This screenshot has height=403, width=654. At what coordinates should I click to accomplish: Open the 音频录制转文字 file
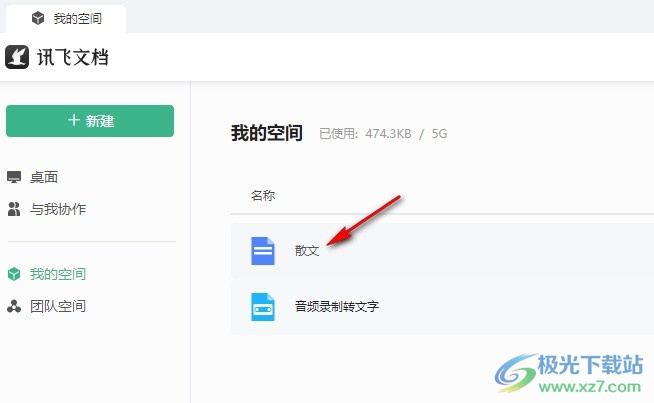tap(337, 307)
